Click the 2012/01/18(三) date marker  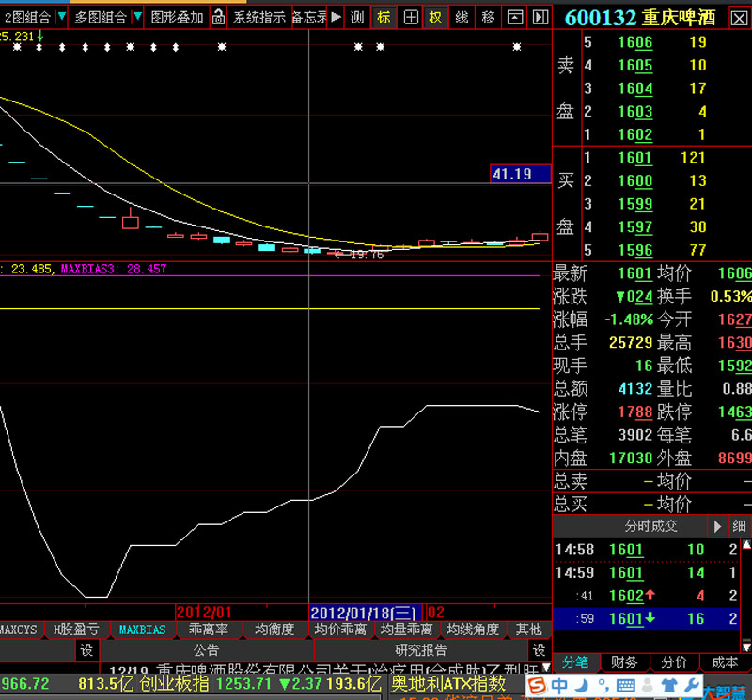point(366,613)
